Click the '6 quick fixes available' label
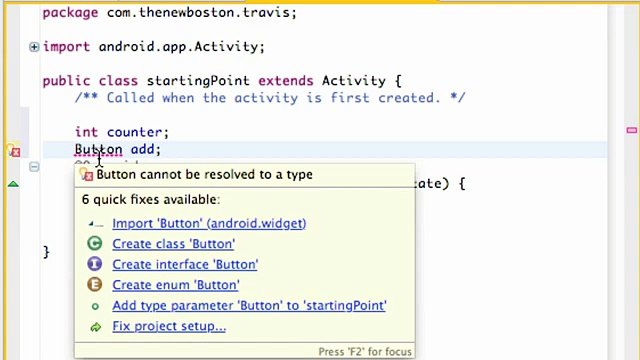Viewport: 640px width, 360px height. 151,199
